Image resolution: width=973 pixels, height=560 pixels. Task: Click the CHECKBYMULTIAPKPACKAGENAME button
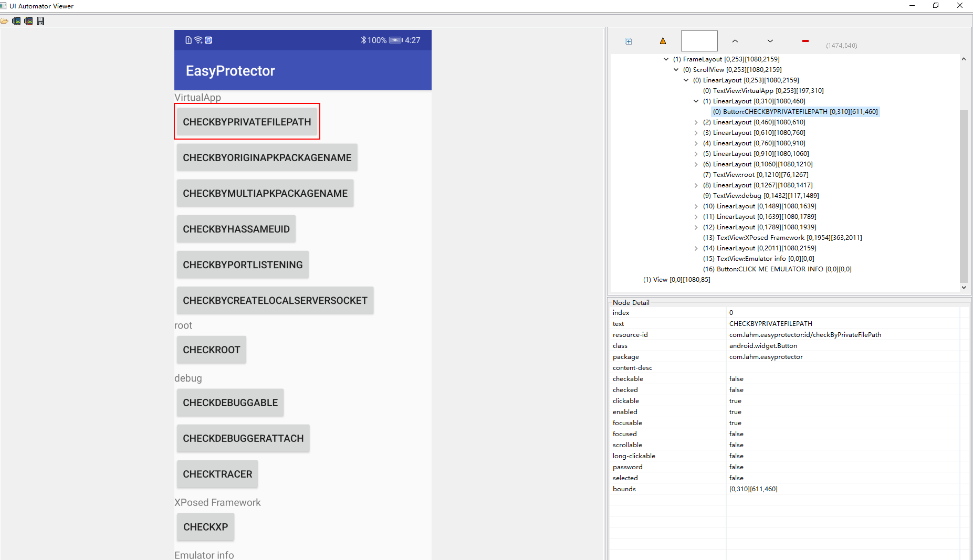[265, 193]
